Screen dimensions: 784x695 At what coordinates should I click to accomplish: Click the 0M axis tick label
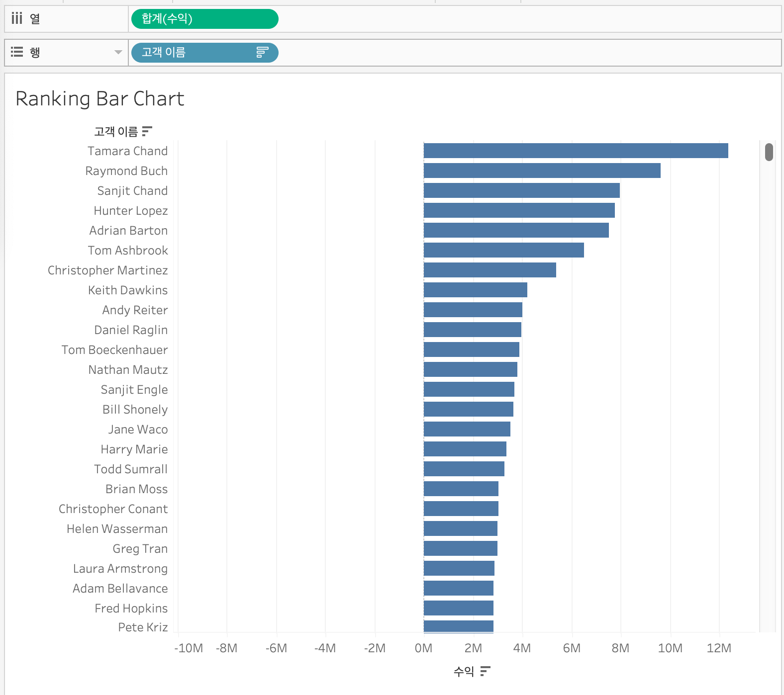(x=423, y=648)
